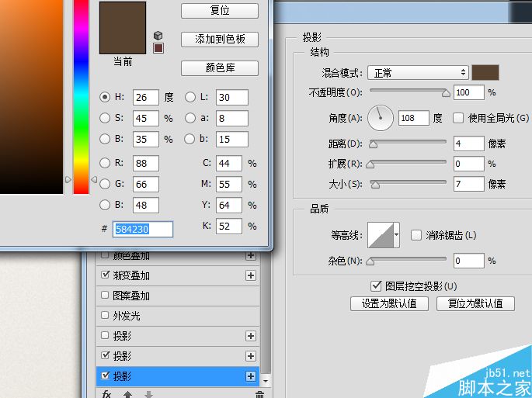Click the 大小 field showing 7
532x398 pixels.
[469, 184]
